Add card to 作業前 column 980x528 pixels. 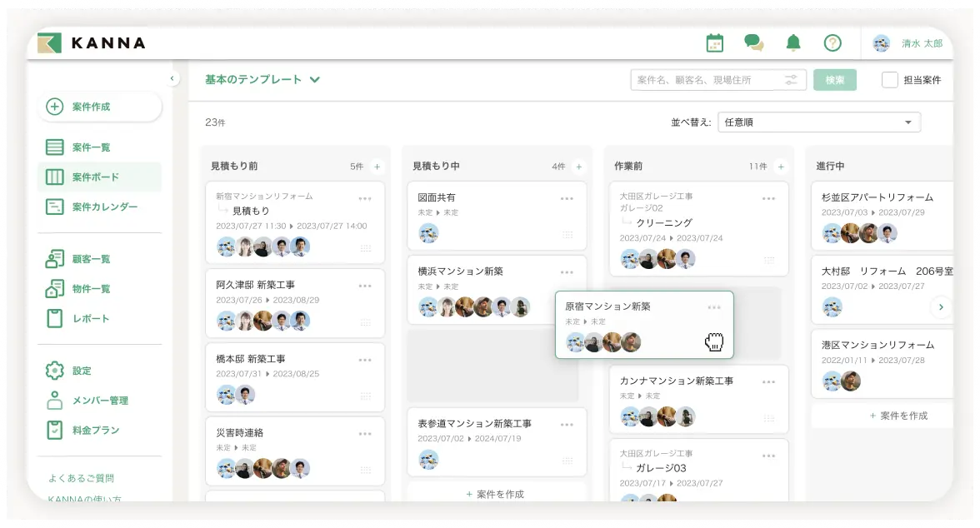(x=781, y=167)
